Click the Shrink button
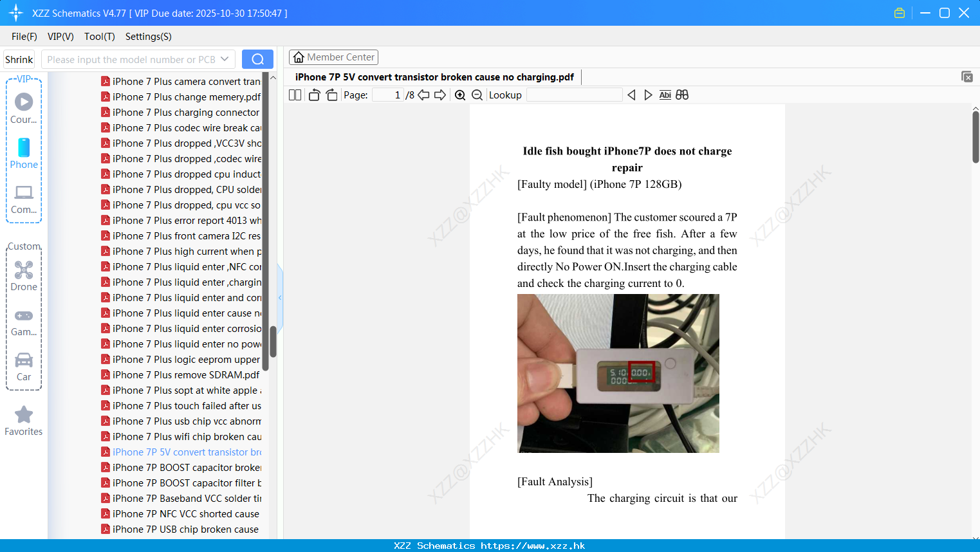 coord(19,59)
